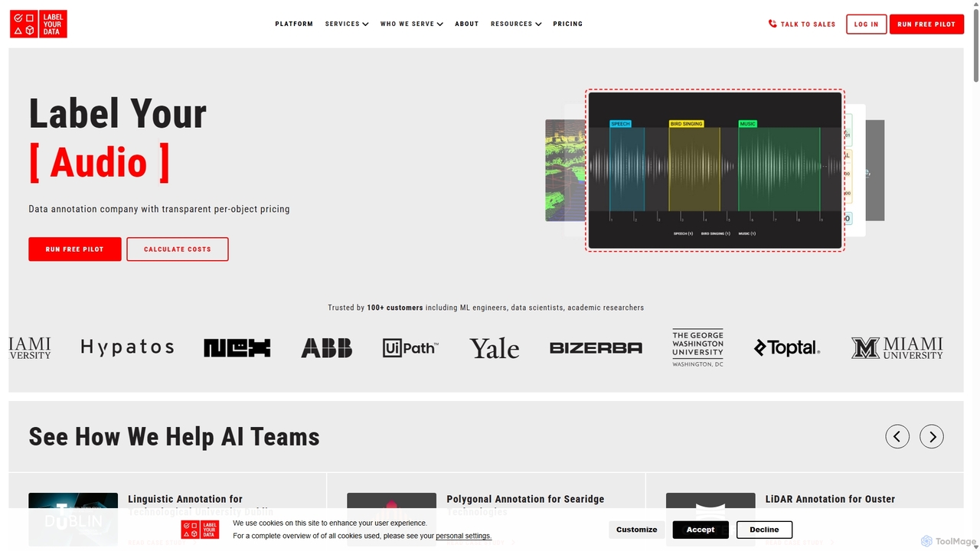Open the Pricing page from the navigation

pos(568,24)
